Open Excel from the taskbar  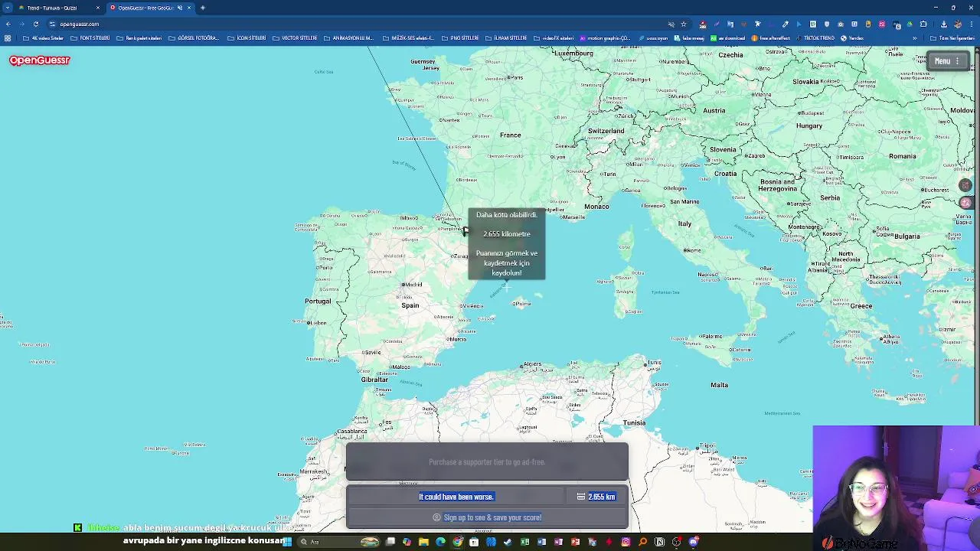[x=524, y=542]
